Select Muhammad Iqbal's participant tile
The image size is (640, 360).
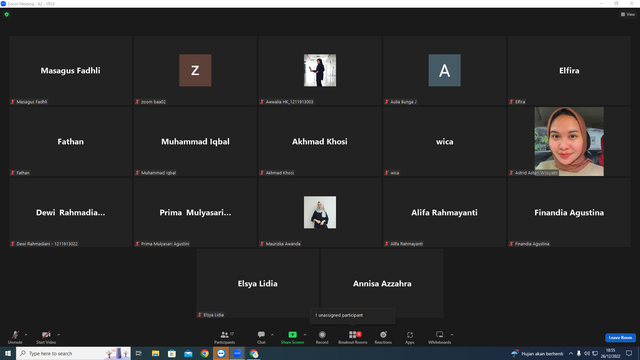[x=195, y=142]
